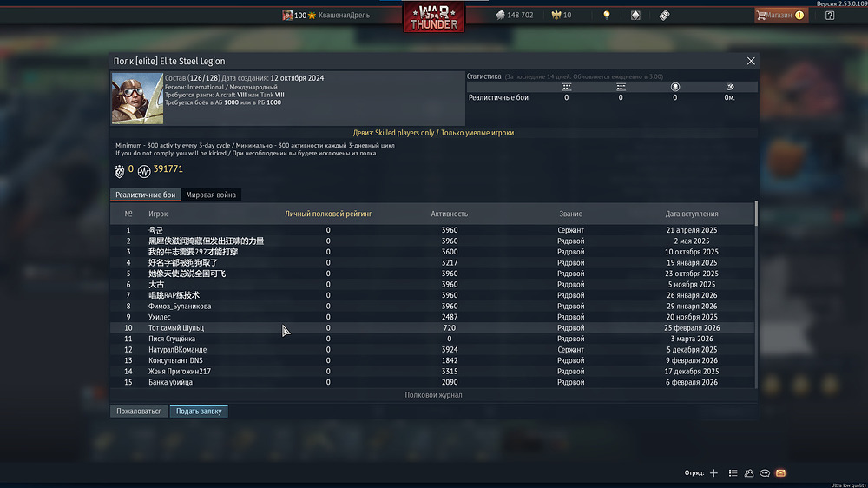Switch to Мировая война tab
This screenshot has width=868, height=488.
pyautogui.click(x=211, y=195)
